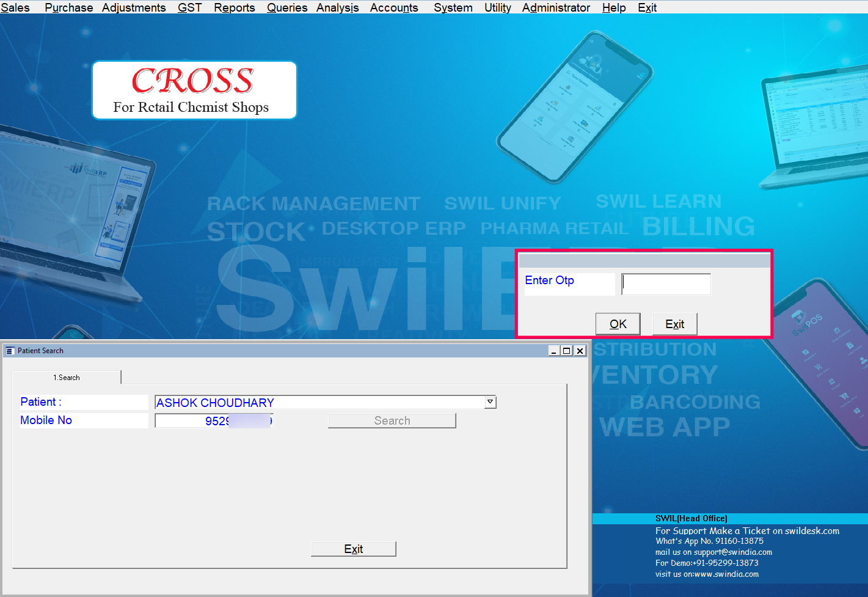Open the System menu

tap(453, 7)
